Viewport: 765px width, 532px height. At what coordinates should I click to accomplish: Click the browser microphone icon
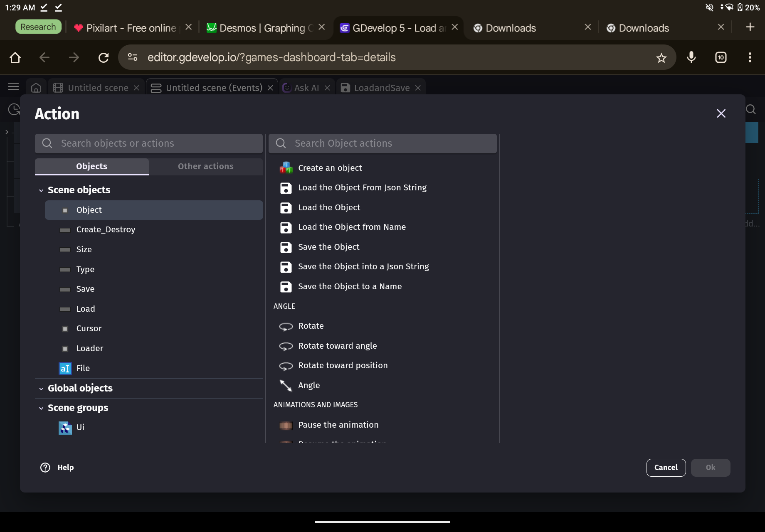coord(691,57)
